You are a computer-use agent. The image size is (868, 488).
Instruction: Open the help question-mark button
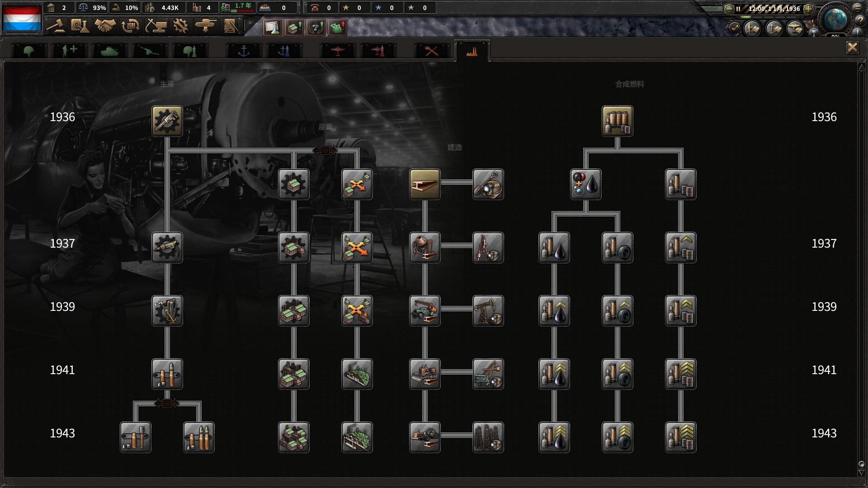[x=860, y=20]
